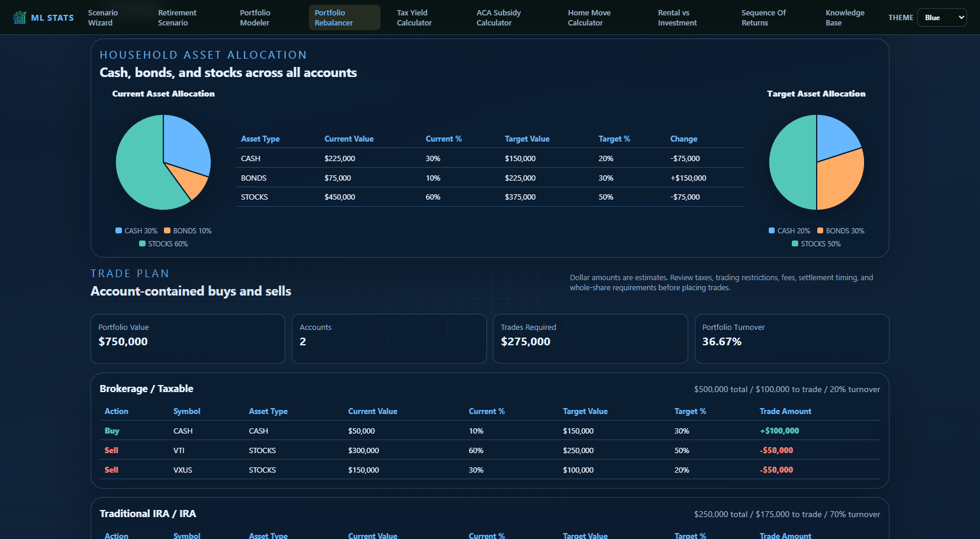Toggle BONDS 30% legend swatch under target chart

pos(820,230)
